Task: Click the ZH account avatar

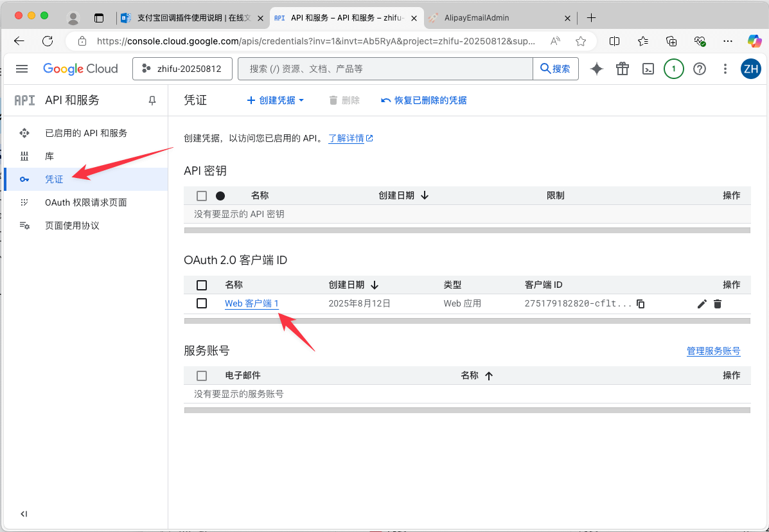Action: (x=750, y=69)
